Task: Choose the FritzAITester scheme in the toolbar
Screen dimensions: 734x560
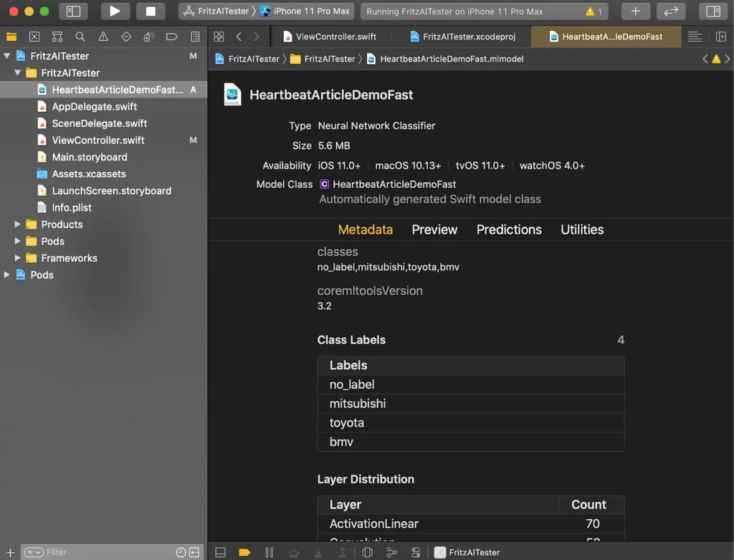Action: pyautogui.click(x=216, y=11)
